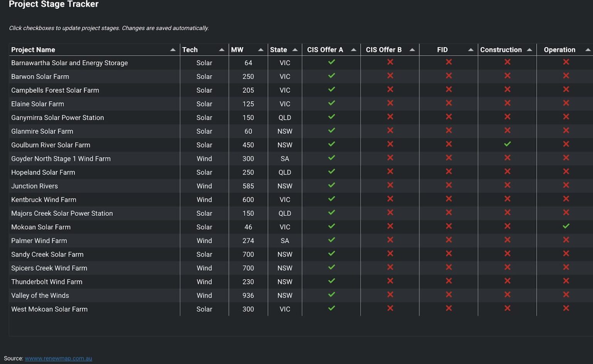Sort table by Tech column arrow
The width and height of the screenshot is (593, 364).
pyautogui.click(x=222, y=50)
